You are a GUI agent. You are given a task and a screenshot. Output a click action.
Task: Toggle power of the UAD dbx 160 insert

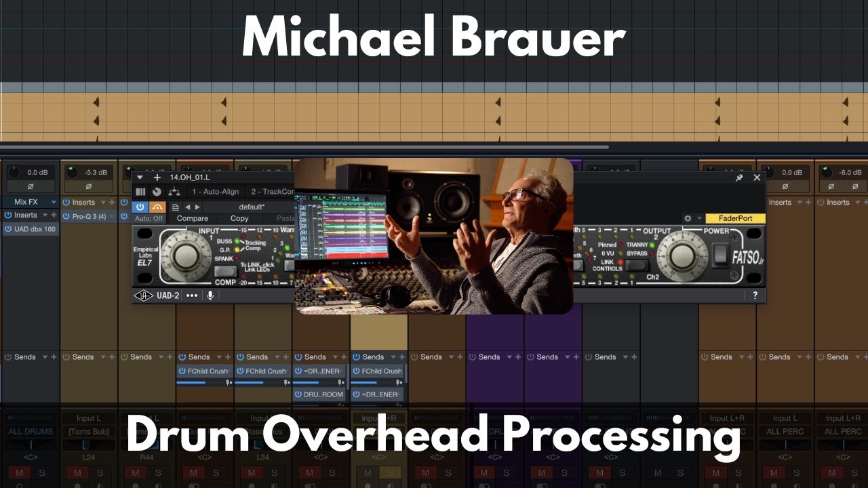click(x=8, y=229)
